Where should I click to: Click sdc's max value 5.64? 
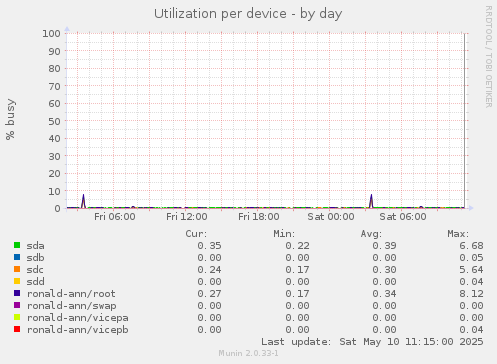point(471,270)
